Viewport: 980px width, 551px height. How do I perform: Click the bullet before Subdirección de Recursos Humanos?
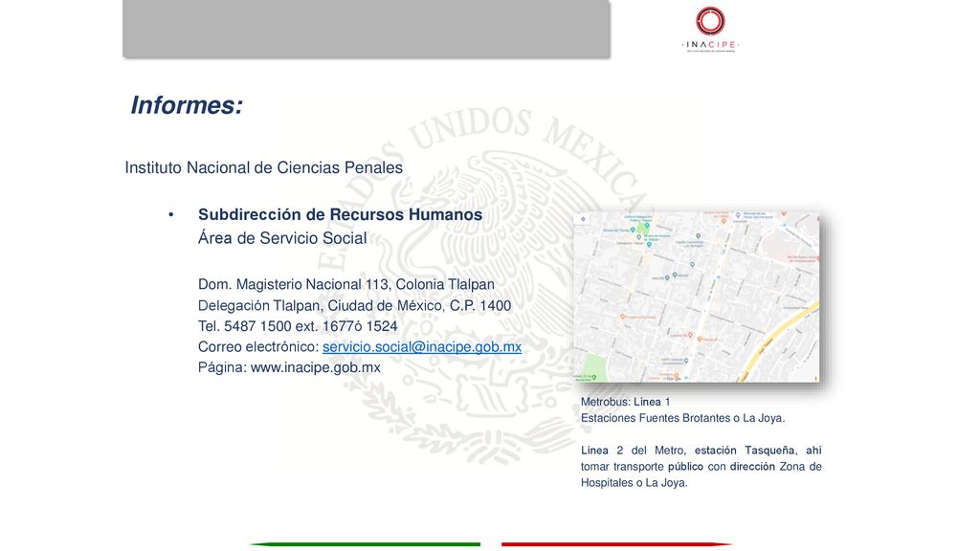pyautogui.click(x=170, y=215)
